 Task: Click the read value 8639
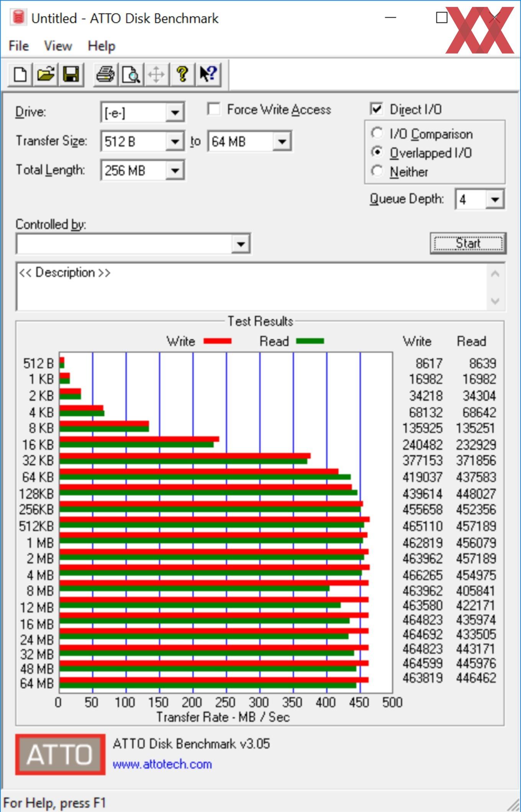pos(483,363)
